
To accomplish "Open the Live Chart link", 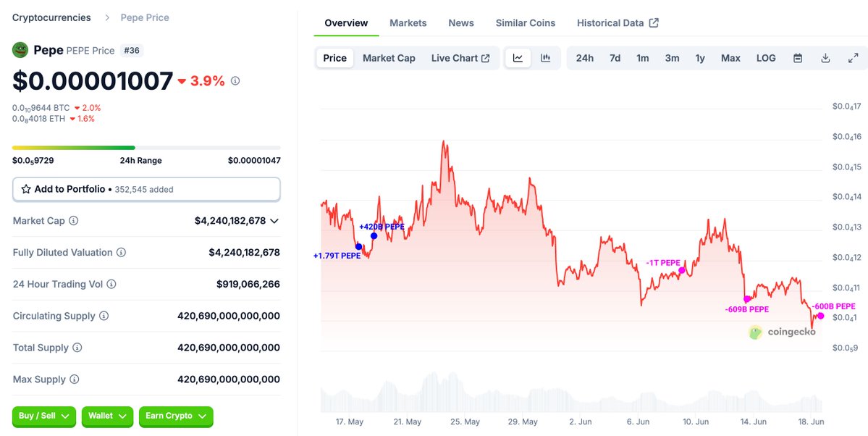I will click(x=460, y=58).
